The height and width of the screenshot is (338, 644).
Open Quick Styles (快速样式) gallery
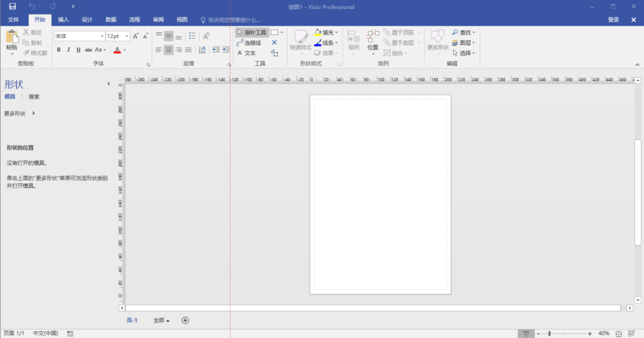[301, 40]
